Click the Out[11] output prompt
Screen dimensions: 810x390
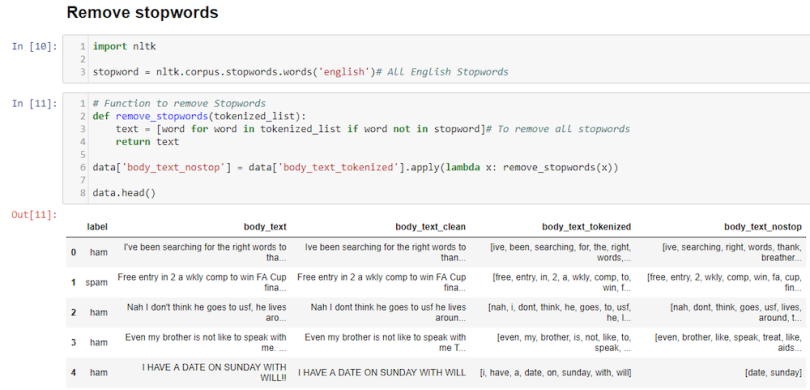35,215
